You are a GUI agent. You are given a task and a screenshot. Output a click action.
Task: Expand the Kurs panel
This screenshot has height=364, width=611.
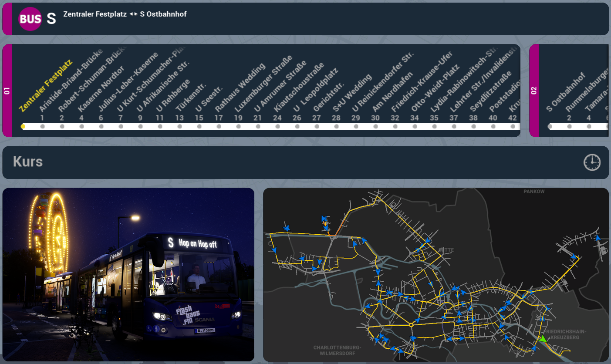[x=305, y=162]
